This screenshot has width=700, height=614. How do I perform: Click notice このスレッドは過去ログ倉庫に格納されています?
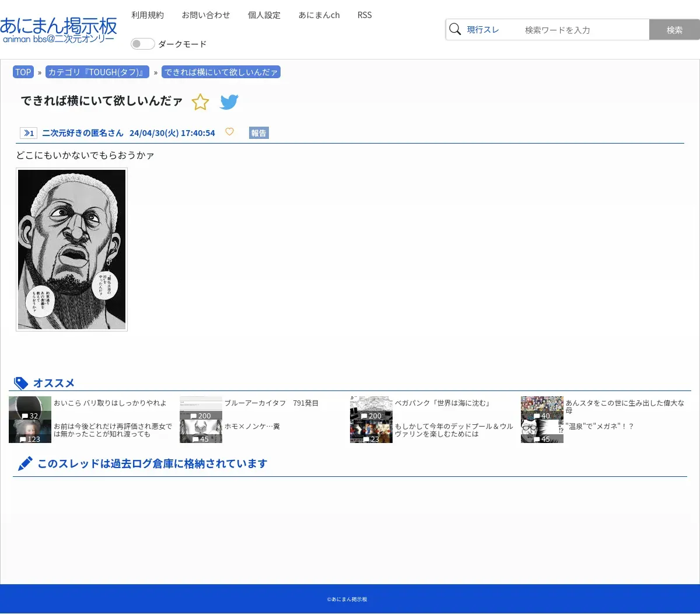(x=152, y=463)
